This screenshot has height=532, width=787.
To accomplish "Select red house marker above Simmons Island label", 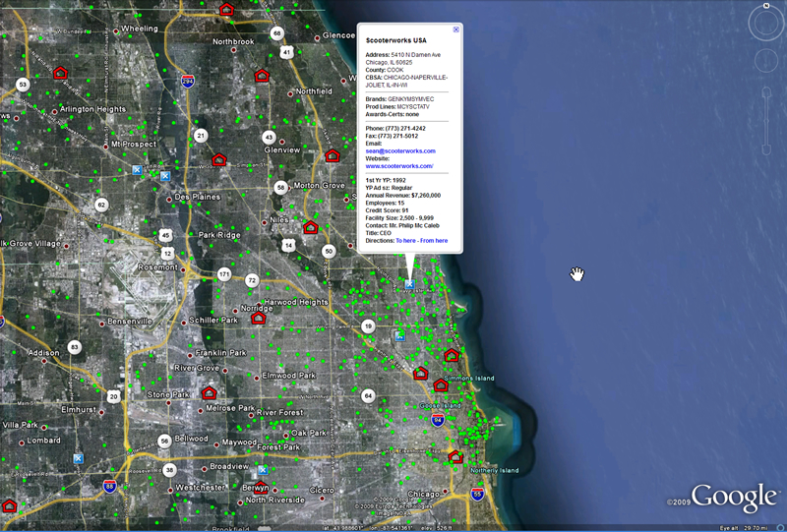I will point(452,355).
